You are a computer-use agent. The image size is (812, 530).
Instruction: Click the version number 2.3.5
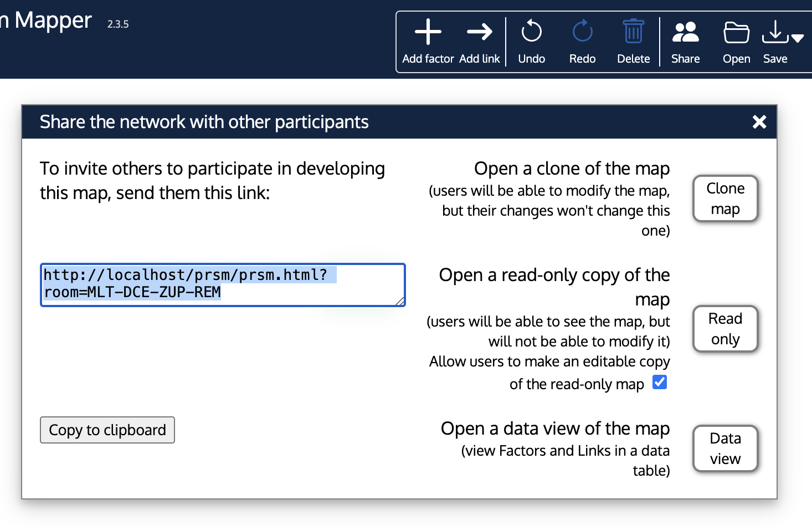click(x=118, y=24)
